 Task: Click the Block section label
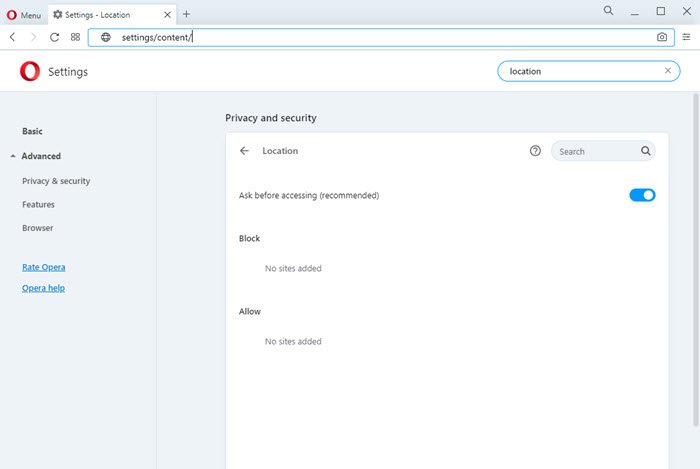(249, 238)
